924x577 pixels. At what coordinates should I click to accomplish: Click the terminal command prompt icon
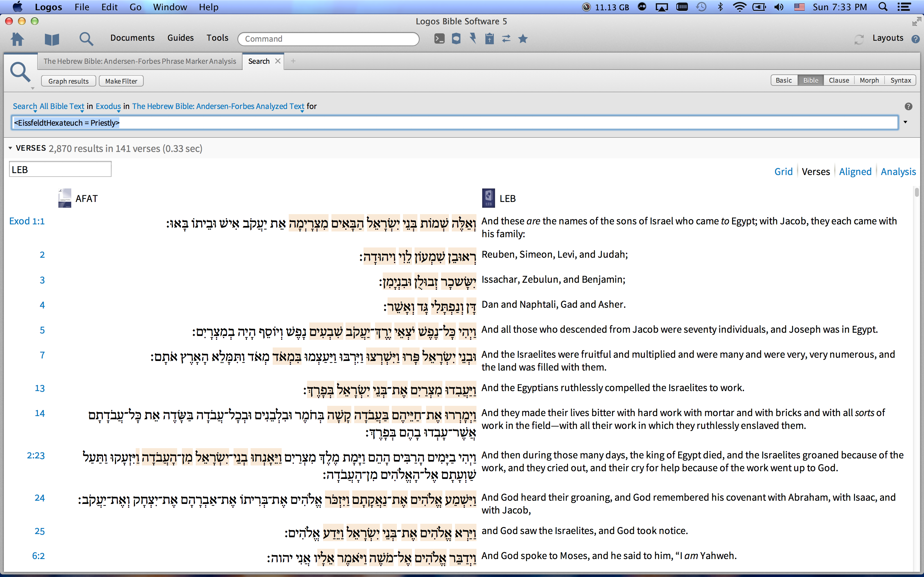[x=440, y=38]
